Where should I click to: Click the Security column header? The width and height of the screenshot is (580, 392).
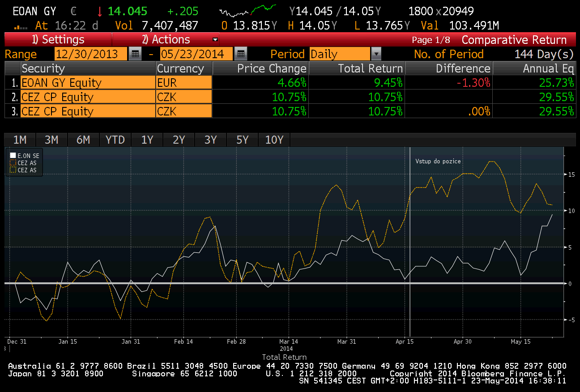pyautogui.click(x=88, y=68)
